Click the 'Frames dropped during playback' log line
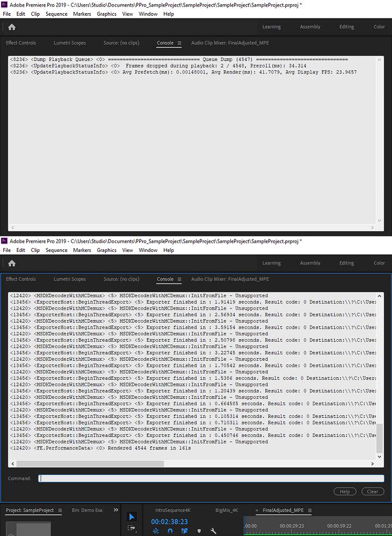Screen dimensions: 392x536 [158, 66]
